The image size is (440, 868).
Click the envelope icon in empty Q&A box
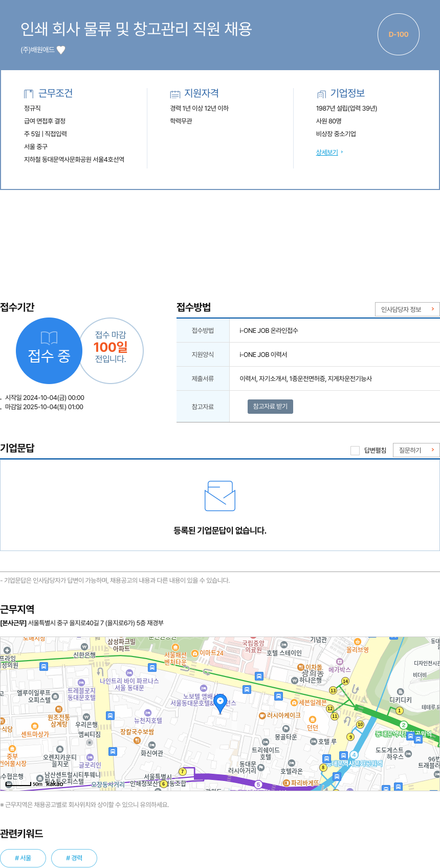point(220,496)
